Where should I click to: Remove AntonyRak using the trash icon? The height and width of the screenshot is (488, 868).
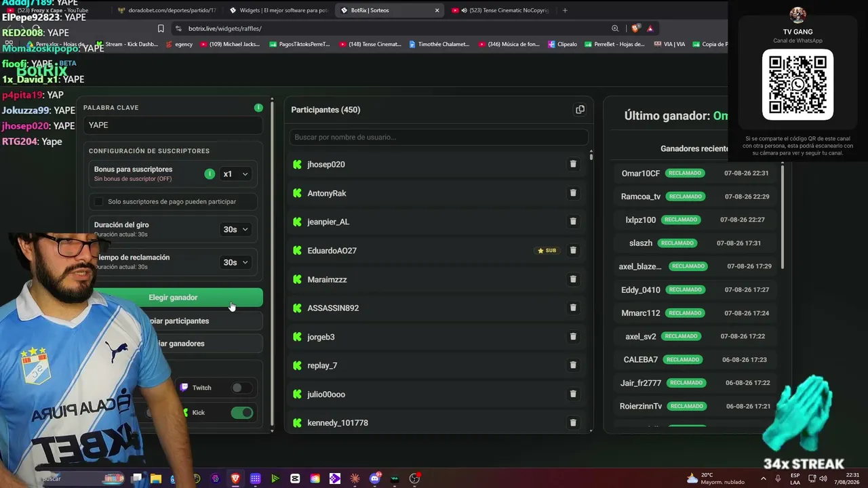pyautogui.click(x=573, y=193)
